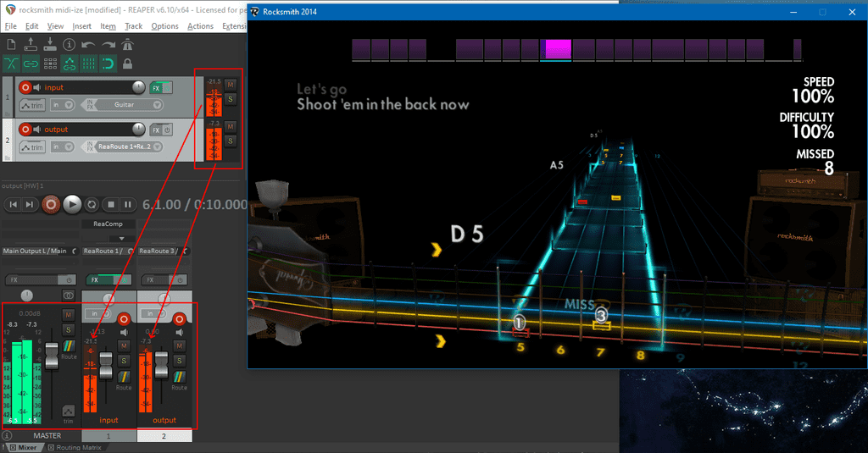Expand the arrow below the ReaComp slot

click(x=121, y=239)
